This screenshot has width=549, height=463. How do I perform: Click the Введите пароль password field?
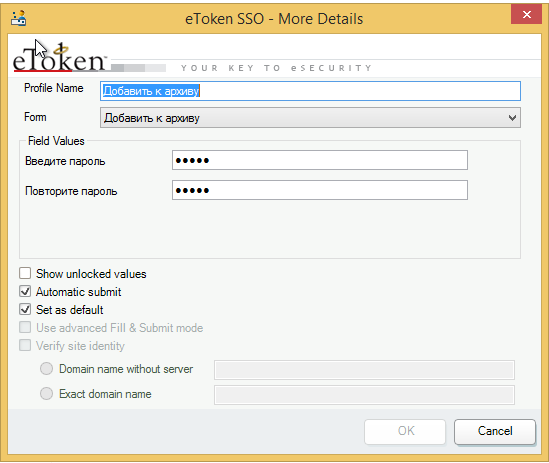[320, 160]
